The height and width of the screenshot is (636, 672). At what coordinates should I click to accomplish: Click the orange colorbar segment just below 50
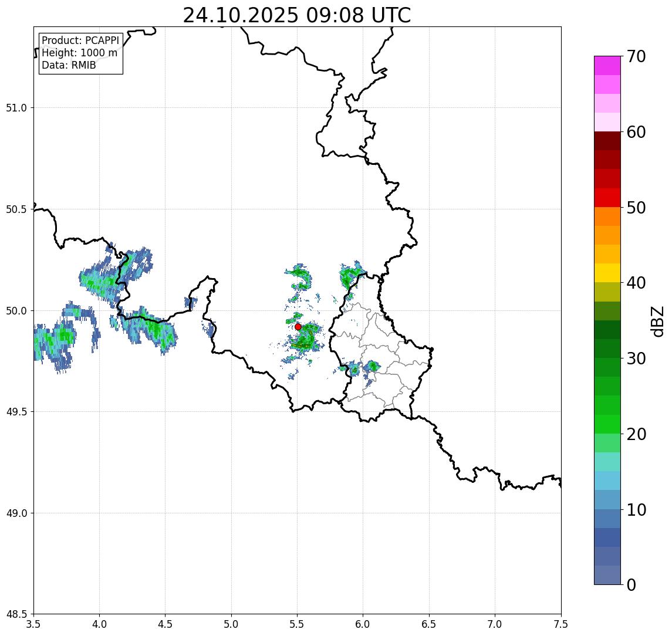point(607,216)
